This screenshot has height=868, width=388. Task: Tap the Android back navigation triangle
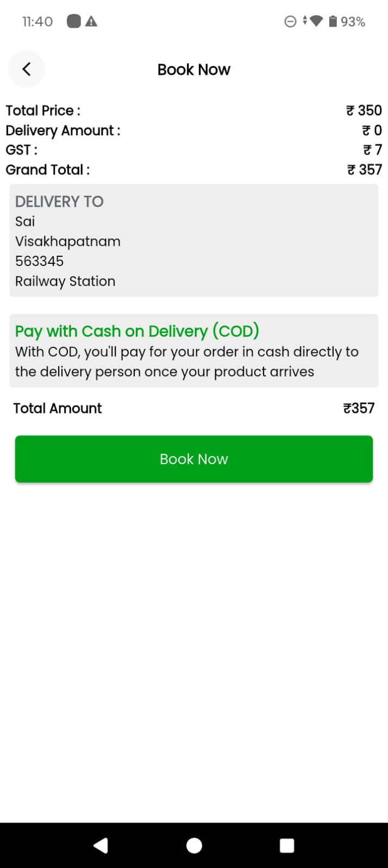[101, 845]
